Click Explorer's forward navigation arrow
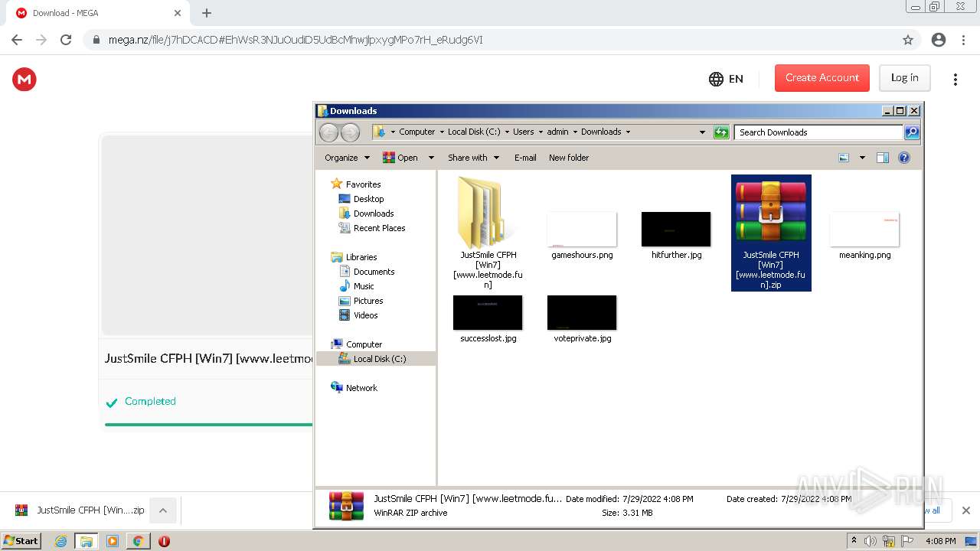Image resolution: width=980 pixels, height=551 pixels. pyautogui.click(x=350, y=132)
